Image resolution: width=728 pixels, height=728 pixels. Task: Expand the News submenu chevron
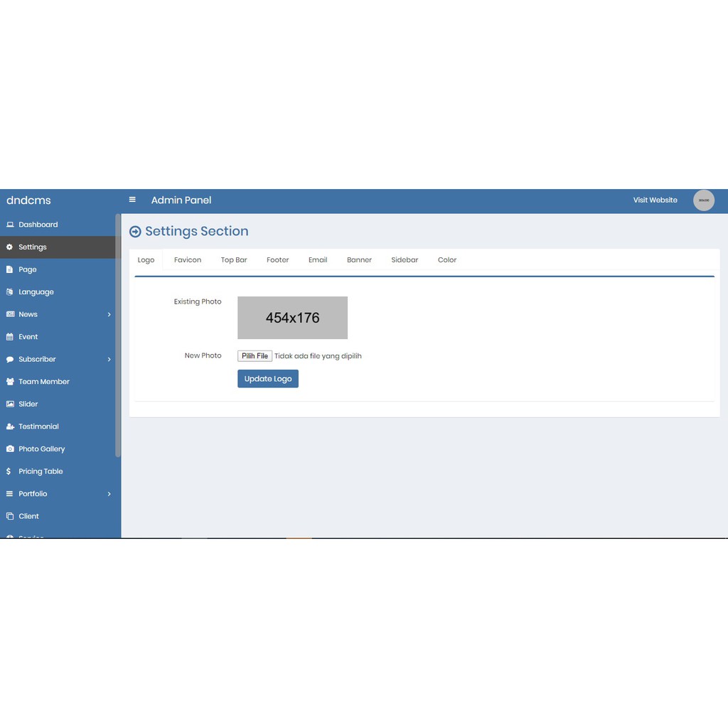109,314
